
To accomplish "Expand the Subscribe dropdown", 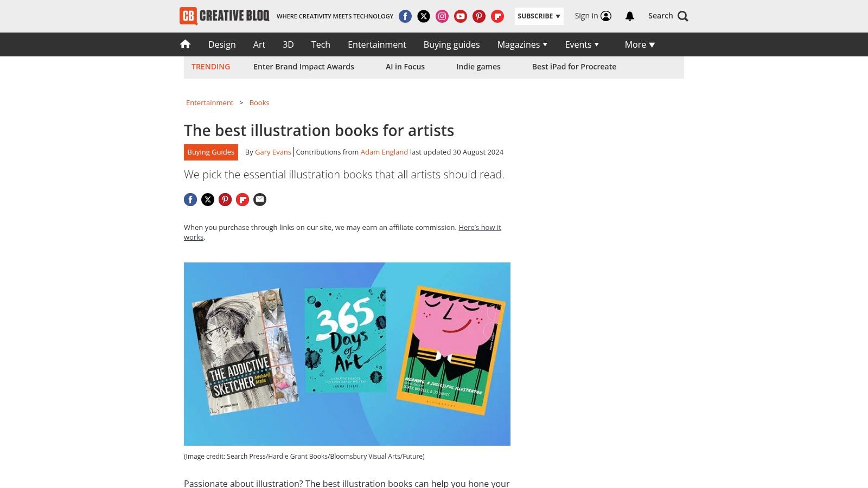I will click(539, 16).
